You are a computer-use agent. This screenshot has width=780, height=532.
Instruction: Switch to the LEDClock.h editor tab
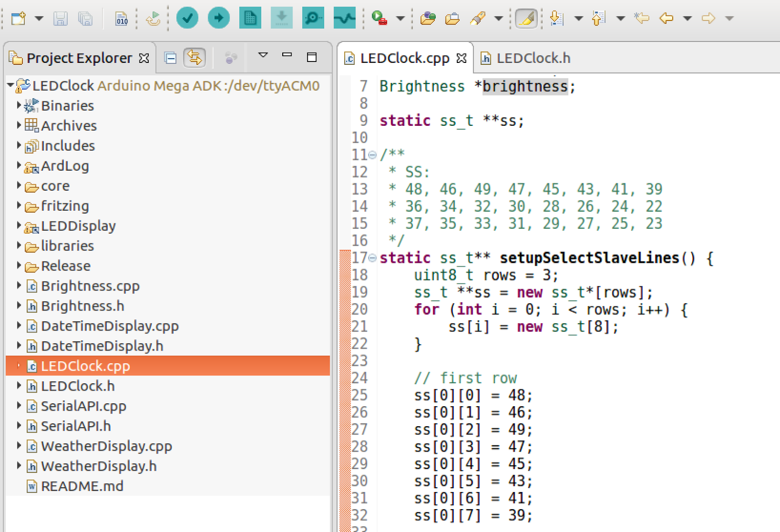(x=526, y=59)
